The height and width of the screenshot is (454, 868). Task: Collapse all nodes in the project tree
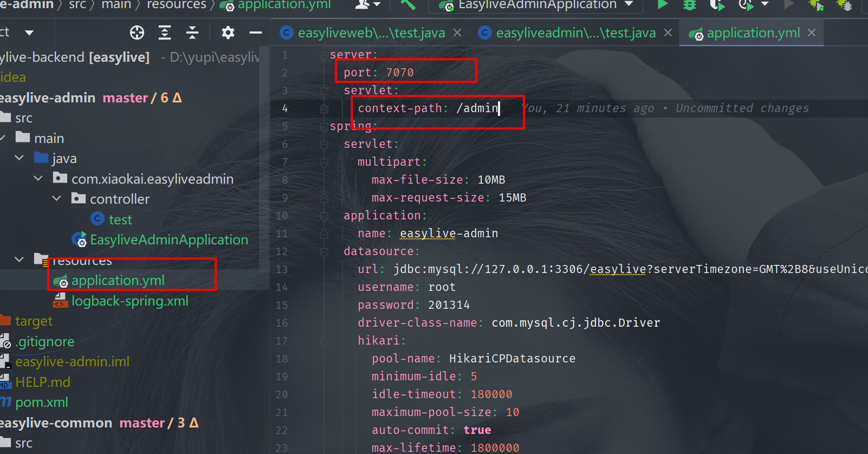[192, 33]
